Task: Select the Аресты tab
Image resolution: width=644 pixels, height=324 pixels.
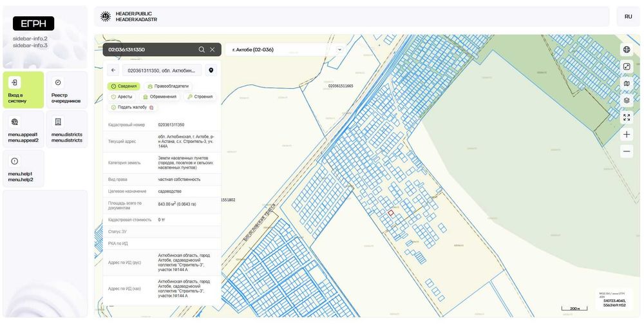Action: tap(122, 97)
